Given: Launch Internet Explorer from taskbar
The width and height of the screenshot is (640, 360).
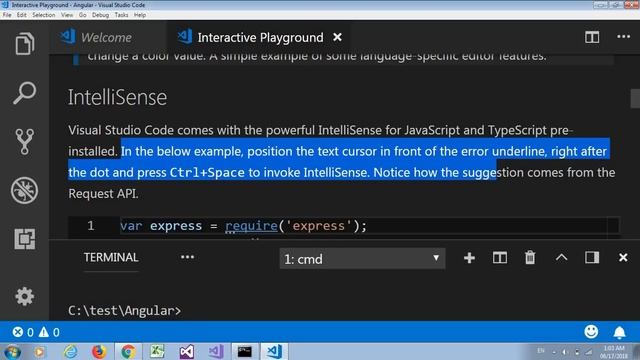Looking at the screenshot, I should [x=71, y=351].
